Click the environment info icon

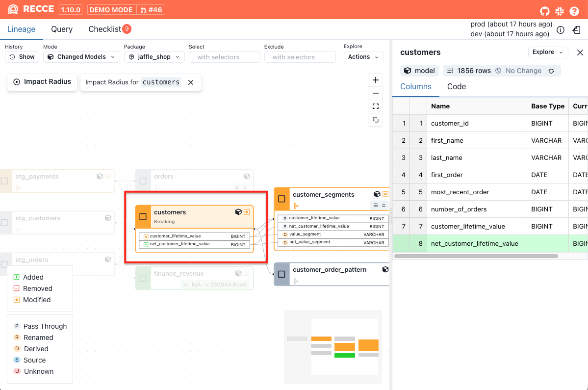coord(561,30)
